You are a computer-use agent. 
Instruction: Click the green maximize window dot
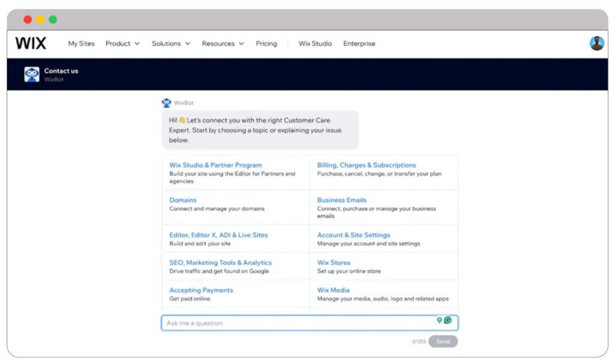point(53,20)
